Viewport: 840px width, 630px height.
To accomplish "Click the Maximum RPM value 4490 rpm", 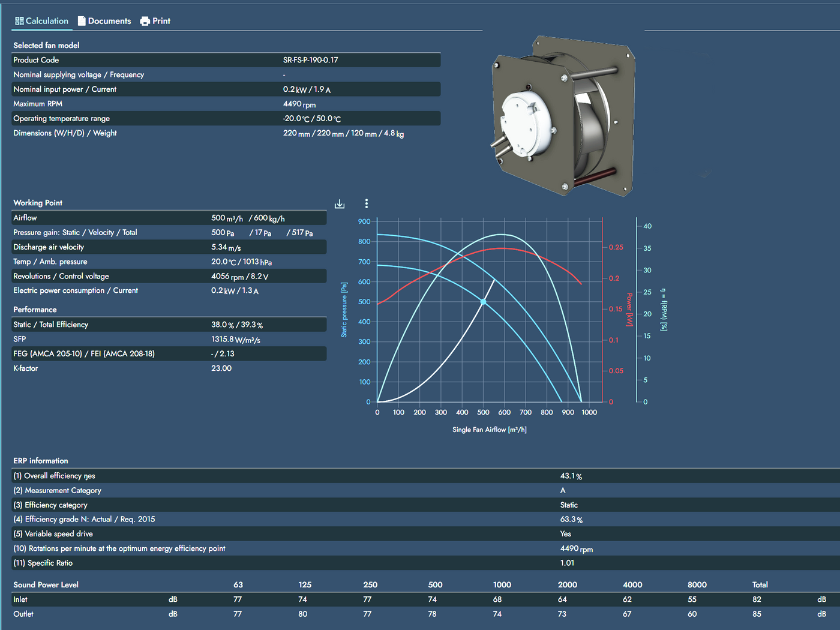I will pyautogui.click(x=299, y=104).
